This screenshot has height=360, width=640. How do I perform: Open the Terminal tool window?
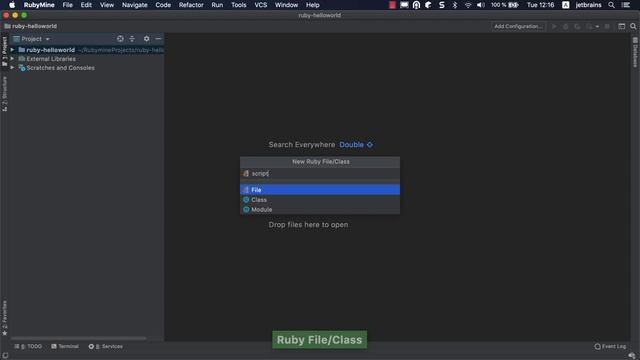tap(65, 346)
